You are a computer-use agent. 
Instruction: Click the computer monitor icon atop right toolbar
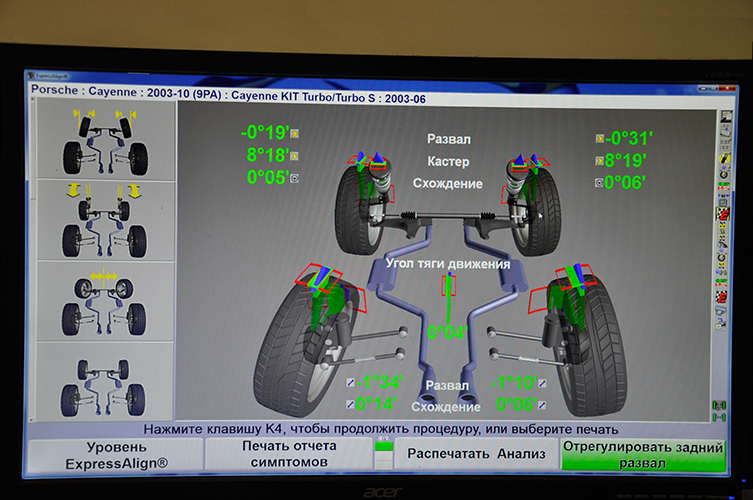pyautogui.click(x=726, y=117)
